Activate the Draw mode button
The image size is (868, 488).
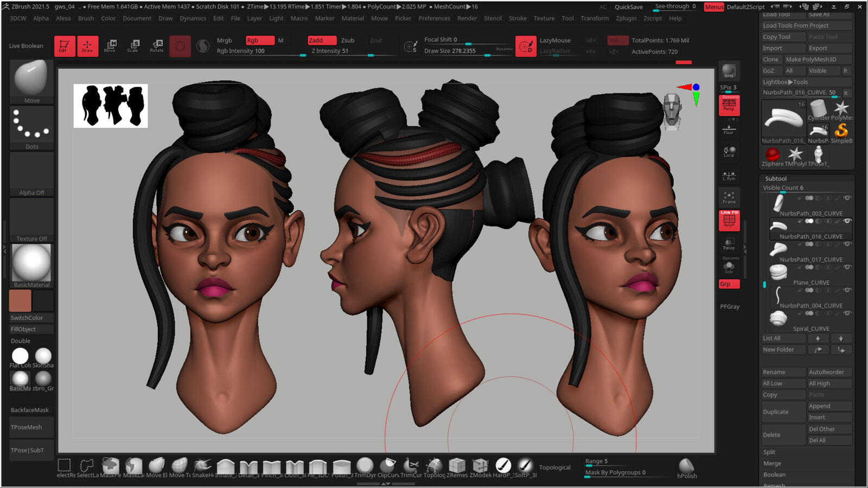click(87, 46)
